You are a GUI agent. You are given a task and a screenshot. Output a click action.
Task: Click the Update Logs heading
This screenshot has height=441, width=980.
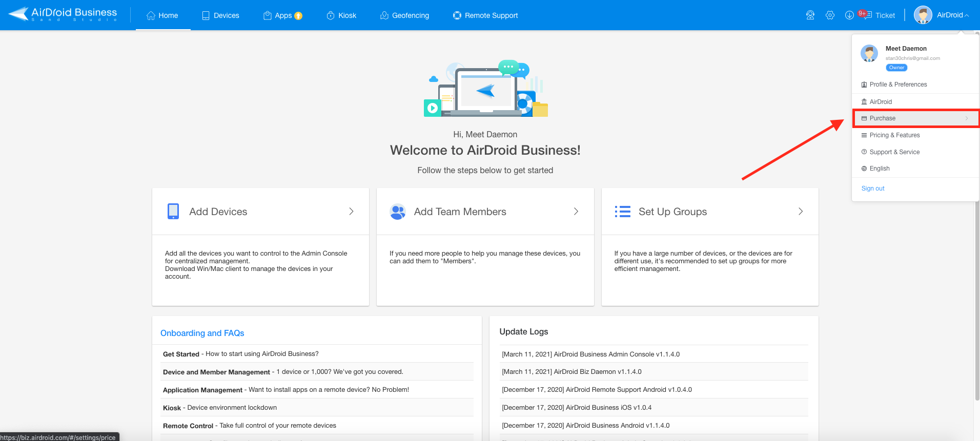point(524,332)
